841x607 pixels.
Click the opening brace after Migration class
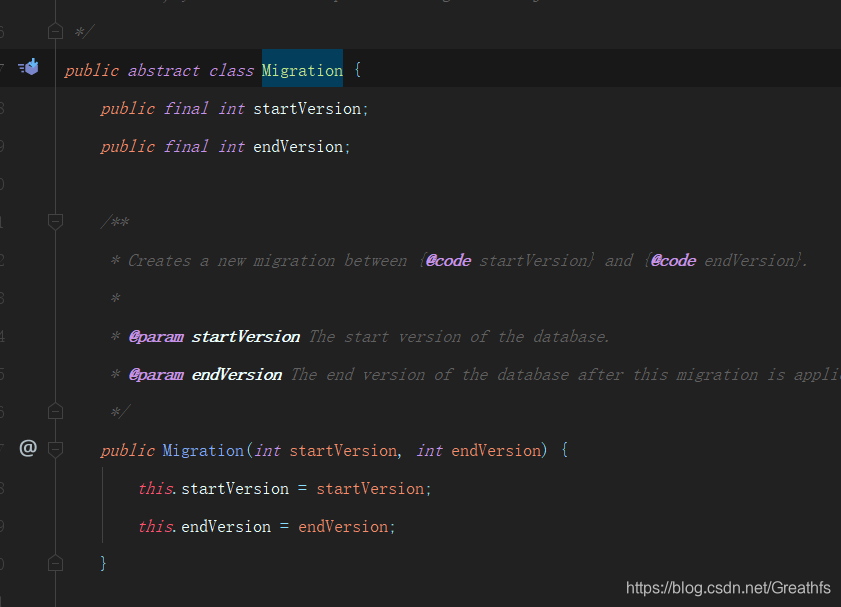tap(358, 70)
